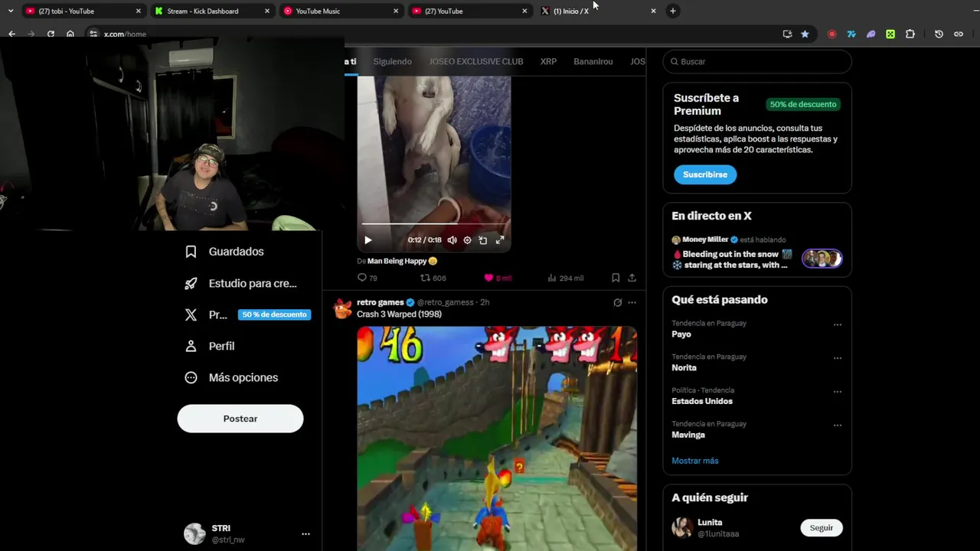Screen dimensions: 980x551
Task: Open Lunita's profile avatar
Action: point(682,527)
